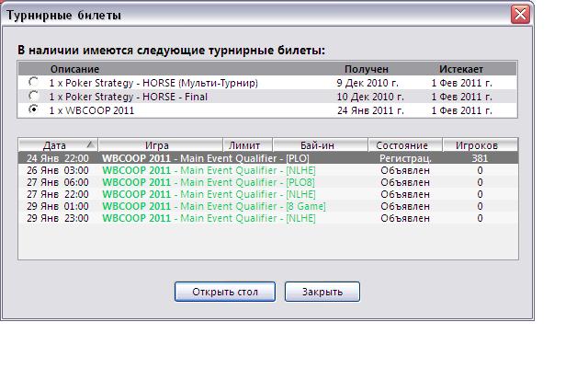Sort by the Игроков column header

[x=481, y=145]
